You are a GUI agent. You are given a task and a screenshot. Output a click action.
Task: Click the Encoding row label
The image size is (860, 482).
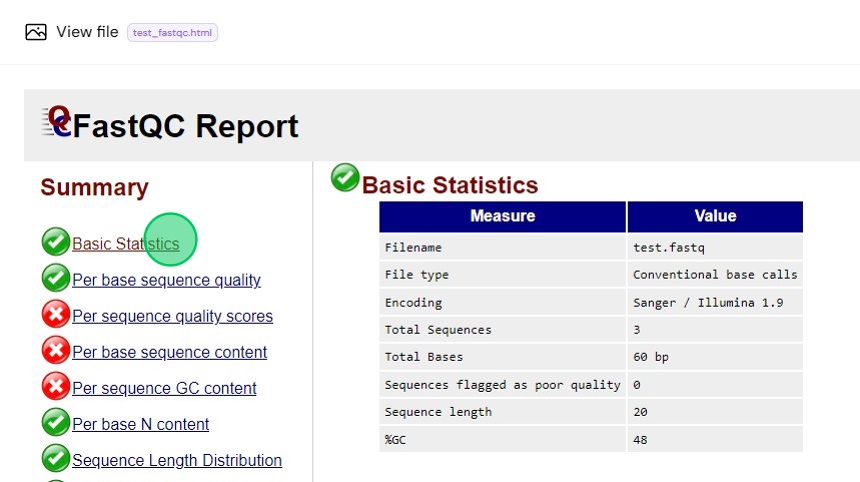pyautogui.click(x=413, y=303)
